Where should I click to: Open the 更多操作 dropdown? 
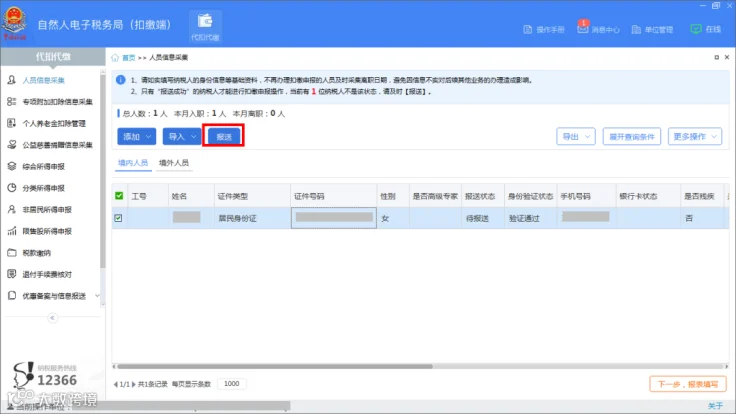695,137
